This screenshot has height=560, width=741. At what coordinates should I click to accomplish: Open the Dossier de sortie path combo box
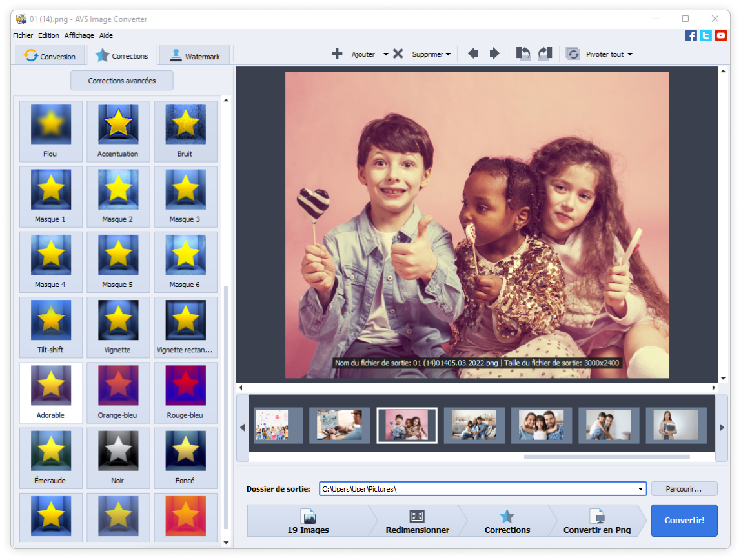click(x=483, y=489)
